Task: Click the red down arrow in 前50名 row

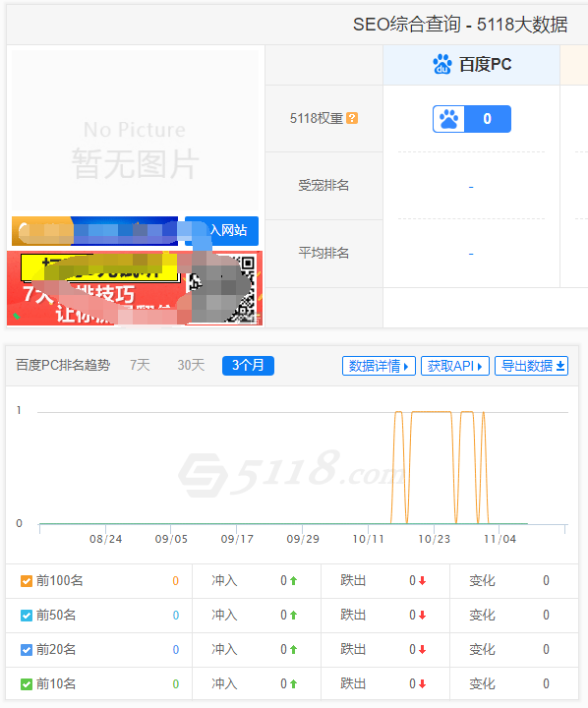Action: (x=422, y=615)
